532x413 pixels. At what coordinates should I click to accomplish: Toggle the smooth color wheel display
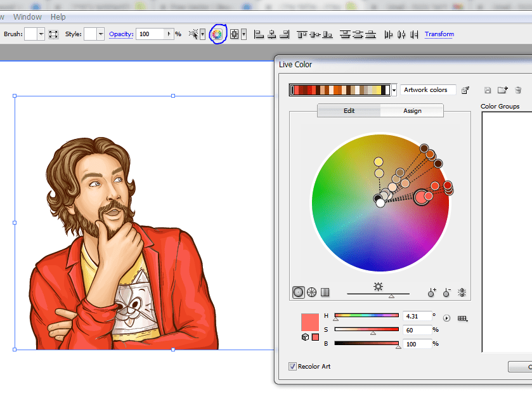pyautogui.click(x=298, y=292)
